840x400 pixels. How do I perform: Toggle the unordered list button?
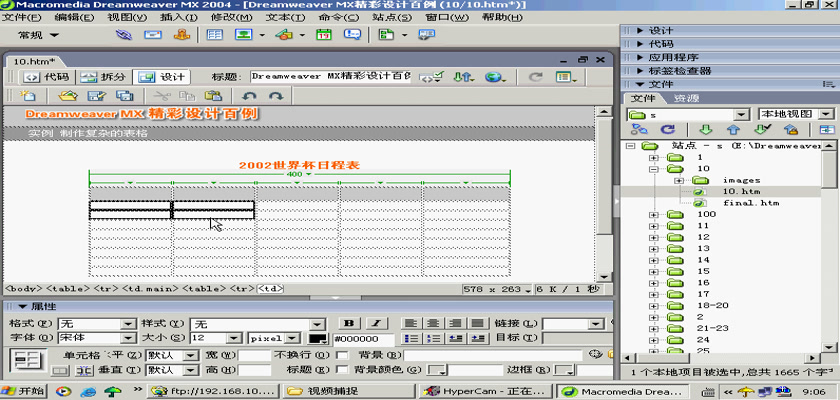410,338
